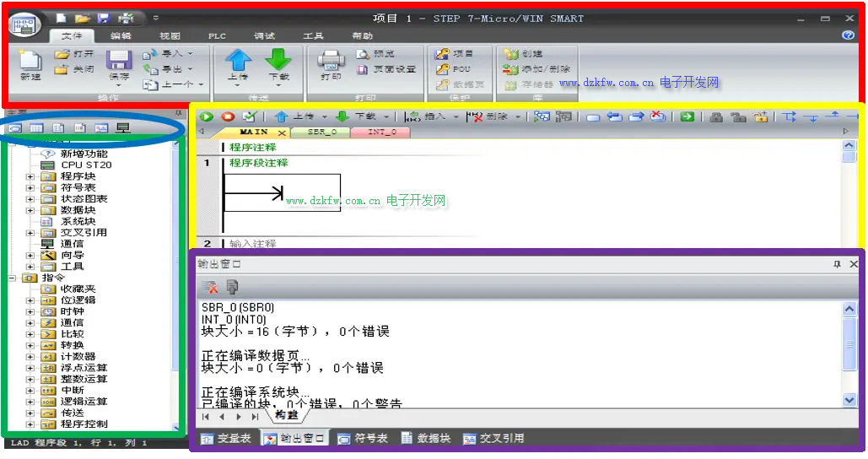Click the green Run (RUN mode) toolbar icon
Screen dimensions: 868x459
tap(208, 116)
